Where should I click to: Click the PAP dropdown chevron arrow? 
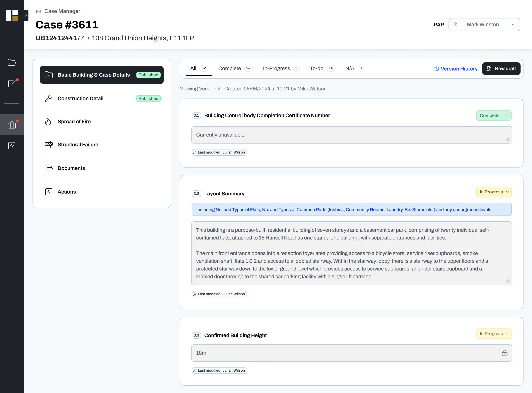513,25
